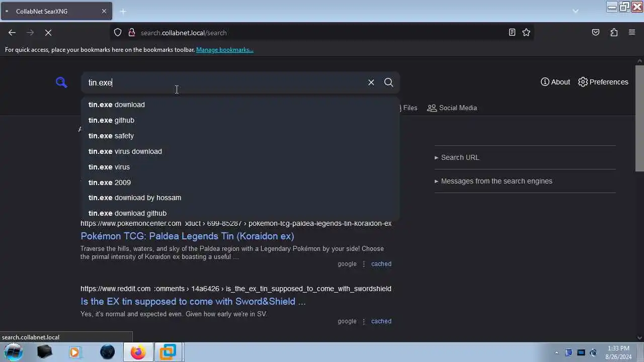
Task: Go back with browser back arrow
Action: [x=12, y=33]
